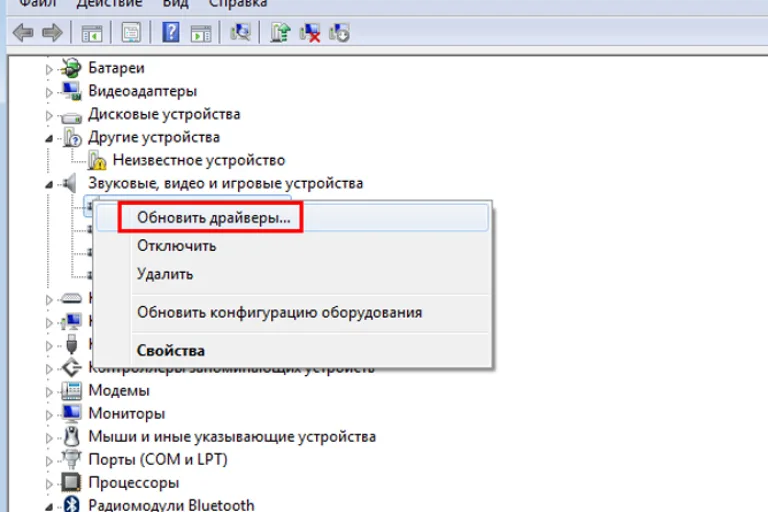Viewport: 768px width, 512px height.
Task: Expand the Батареи category
Action: pyautogui.click(x=48, y=70)
